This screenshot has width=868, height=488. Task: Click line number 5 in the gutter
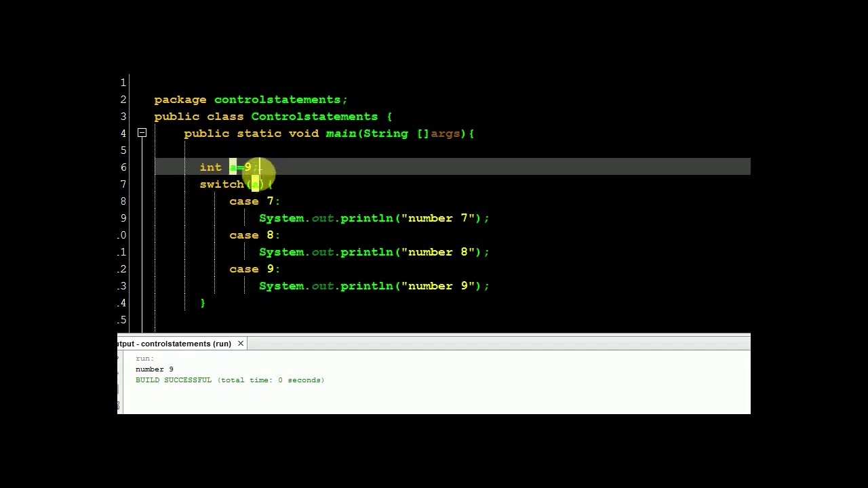pyautogui.click(x=123, y=150)
